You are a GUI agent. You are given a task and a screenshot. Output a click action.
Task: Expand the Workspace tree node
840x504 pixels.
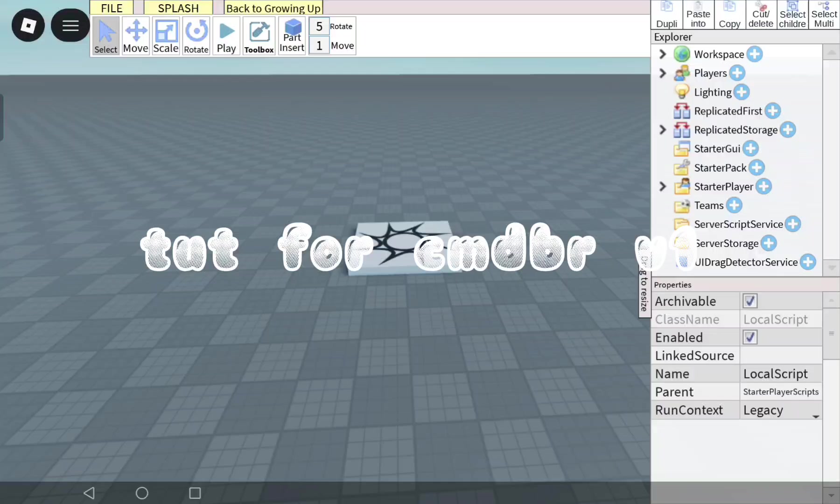pos(662,54)
